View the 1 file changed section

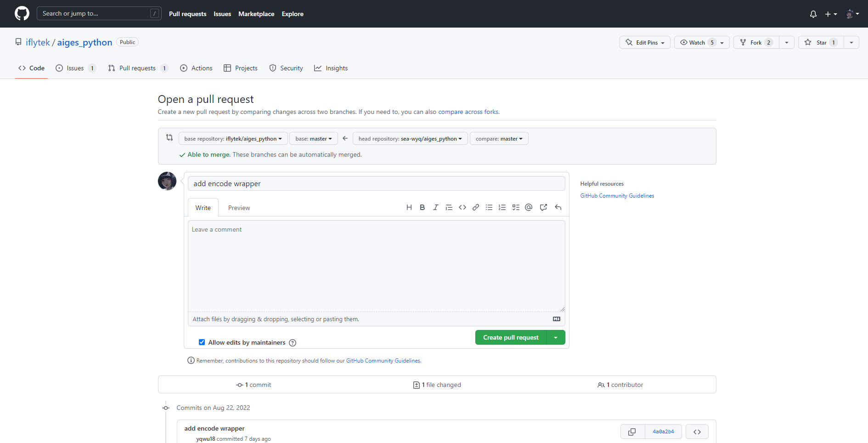pyautogui.click(x=437, y=385)
